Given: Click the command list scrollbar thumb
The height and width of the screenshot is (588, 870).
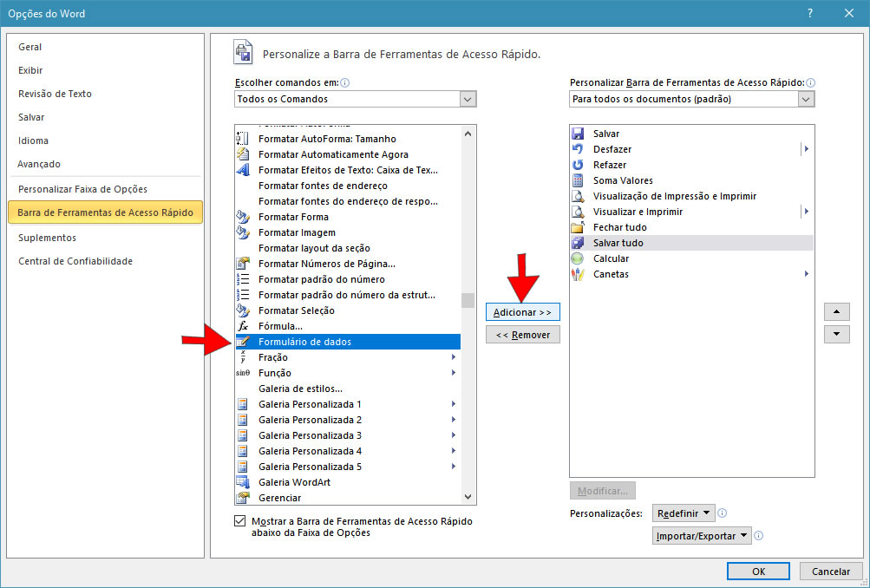Looking at the screenshot, I should click(x=468, y=300).
